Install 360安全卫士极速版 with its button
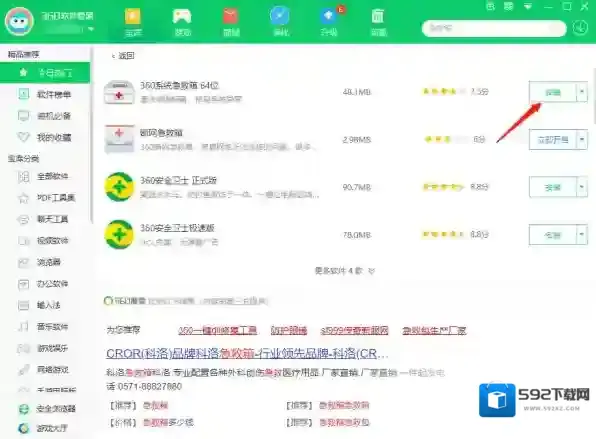Viewport: 596px width, 439px height. tap(552, 235)
